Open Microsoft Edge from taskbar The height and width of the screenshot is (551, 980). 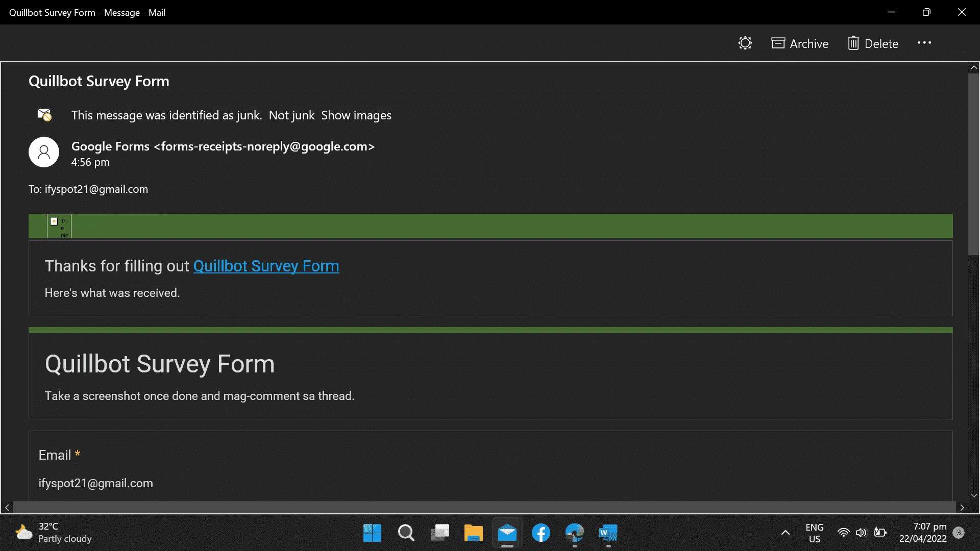click(x=574, y=533)
